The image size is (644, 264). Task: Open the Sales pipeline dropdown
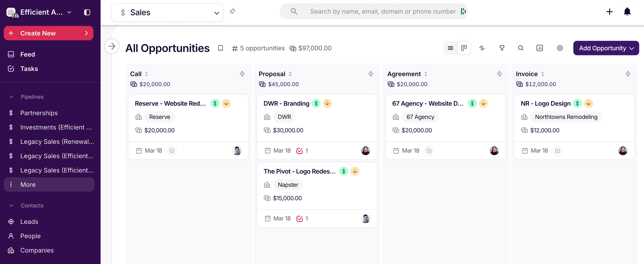[x=167, y=13]
